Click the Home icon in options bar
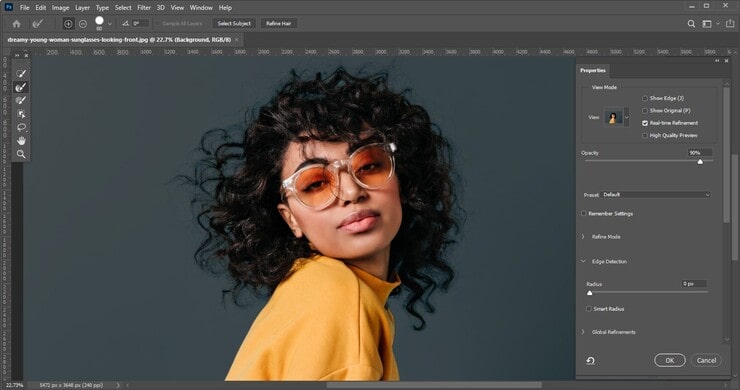Image resolution: width=740 pixels, height=390 pixels. pyautogui.click(x=17, y=24)
